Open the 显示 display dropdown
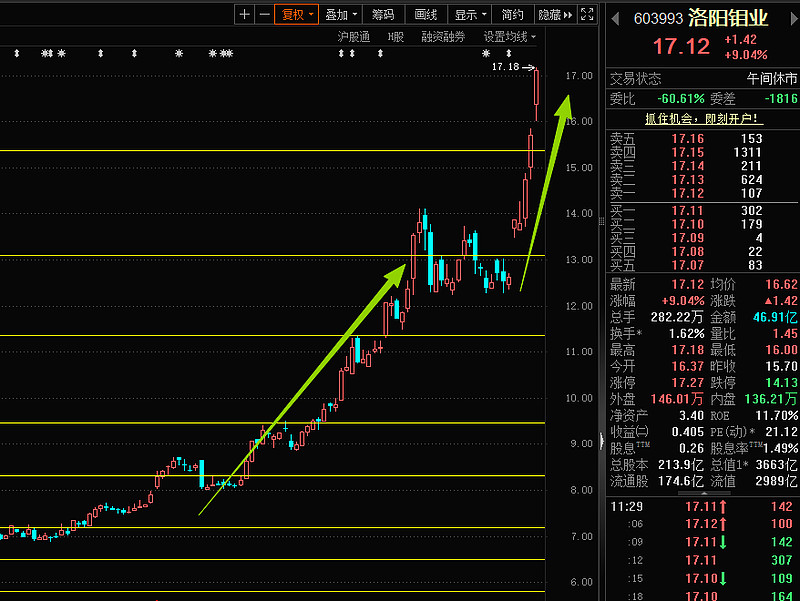Screen dimensions: 800x601 click(470, 14)
